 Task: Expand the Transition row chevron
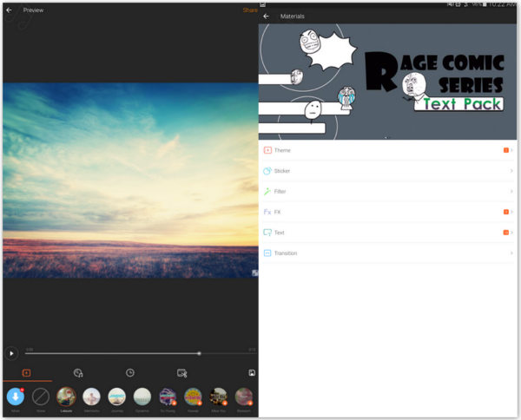click(x=511, y=253)
